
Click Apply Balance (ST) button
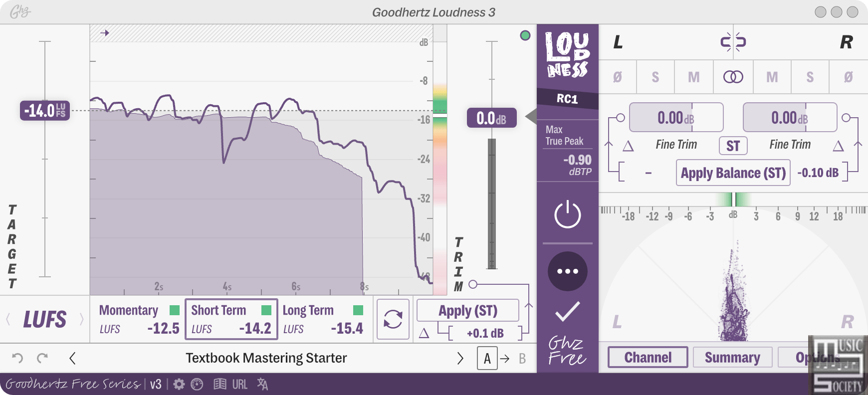[733, 173]
